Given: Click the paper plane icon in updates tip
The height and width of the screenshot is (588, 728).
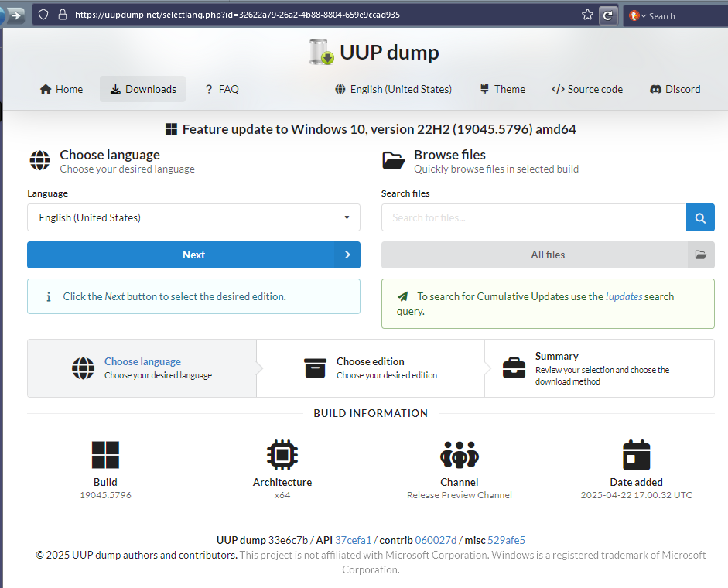Looking at the screenshot, I should pos(402,296).
